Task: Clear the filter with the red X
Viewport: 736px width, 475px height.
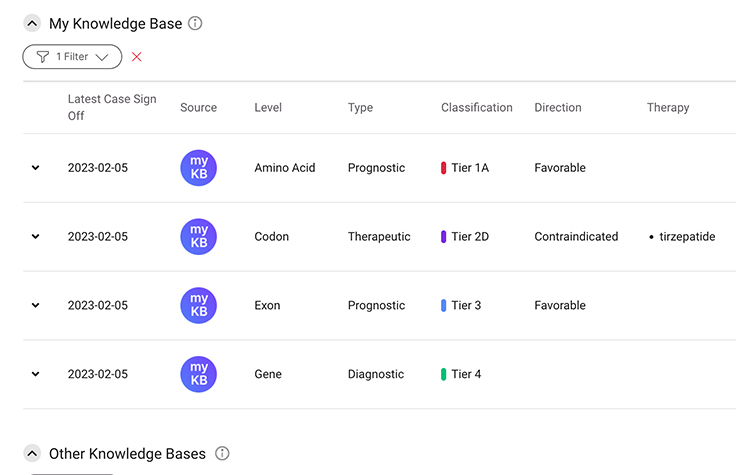Action: [137, 57]
